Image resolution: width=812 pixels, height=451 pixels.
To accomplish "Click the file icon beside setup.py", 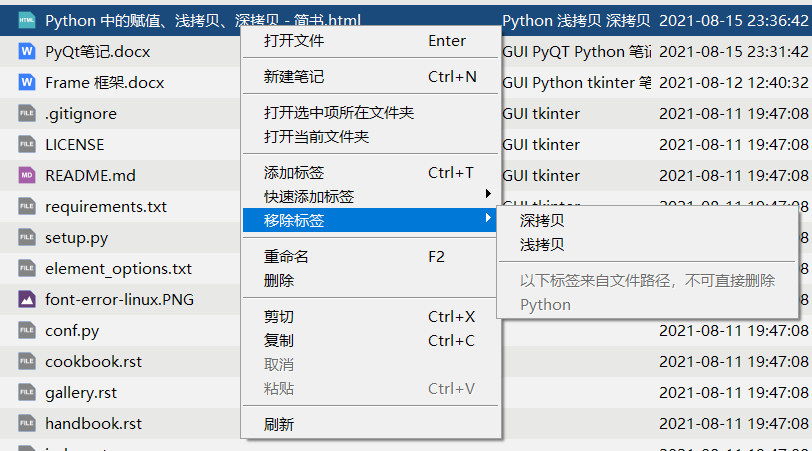I will coord(27,237).
